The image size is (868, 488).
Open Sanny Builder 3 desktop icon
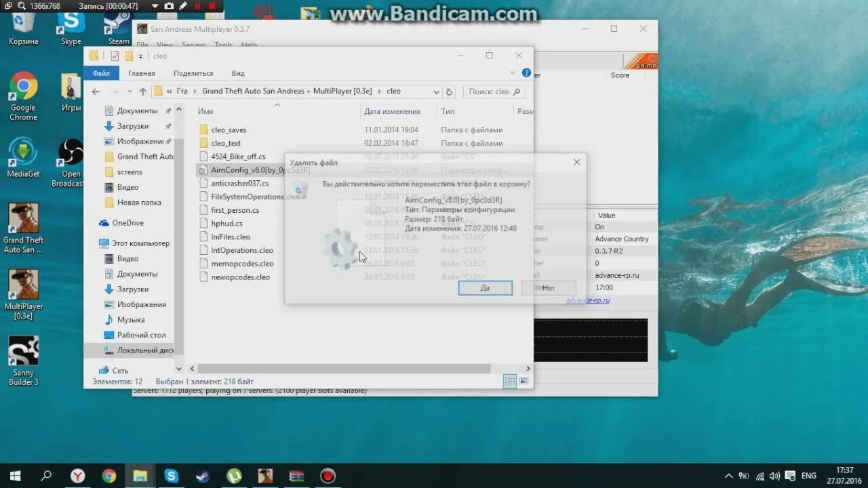pyautogui.click(x=23, y=361)
